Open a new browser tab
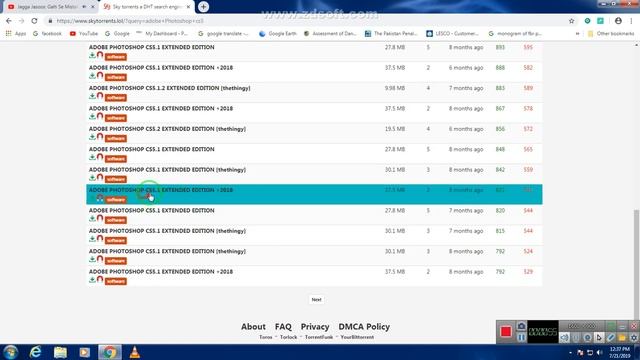The image size is (640, 360). tap(203, 7)
